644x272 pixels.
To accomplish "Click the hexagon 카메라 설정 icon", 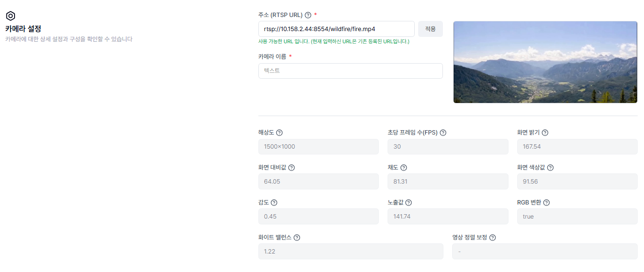I will click(x=11, y=16).
